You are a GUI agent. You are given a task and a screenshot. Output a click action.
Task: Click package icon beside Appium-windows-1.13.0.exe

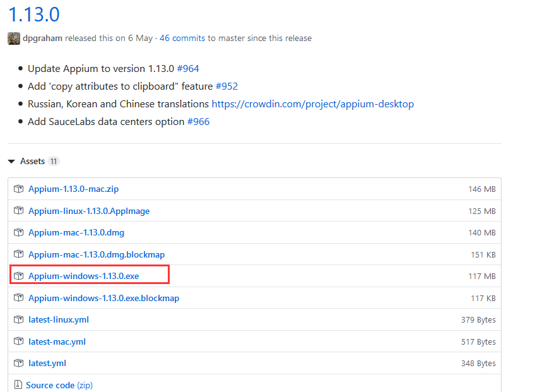(x=18, y=276)
